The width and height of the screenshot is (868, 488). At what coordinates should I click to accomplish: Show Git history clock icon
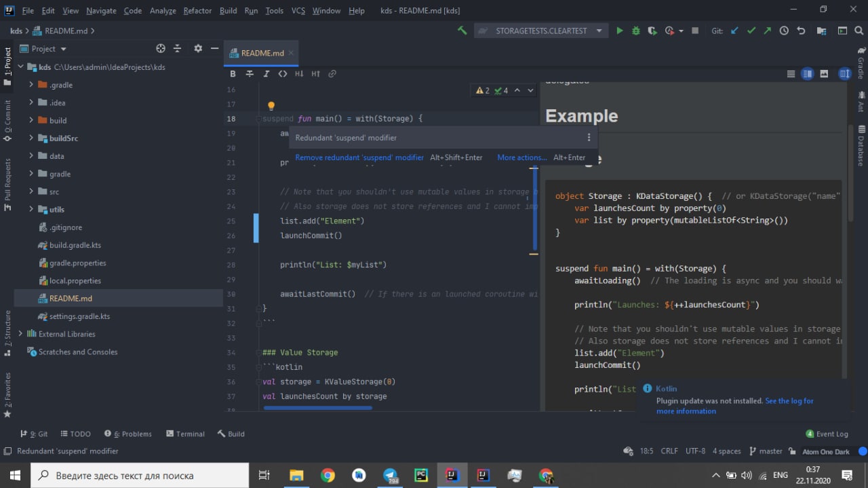coord(784,31)
